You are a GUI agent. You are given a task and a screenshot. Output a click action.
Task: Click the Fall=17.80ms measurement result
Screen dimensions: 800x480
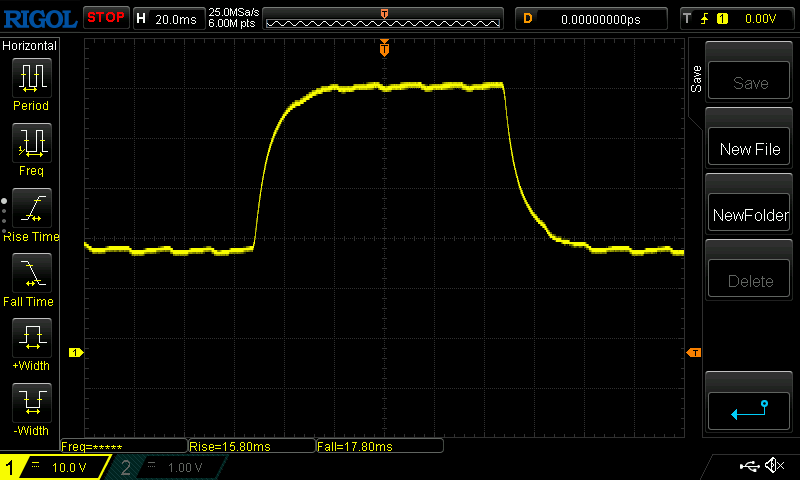point(380,446)
